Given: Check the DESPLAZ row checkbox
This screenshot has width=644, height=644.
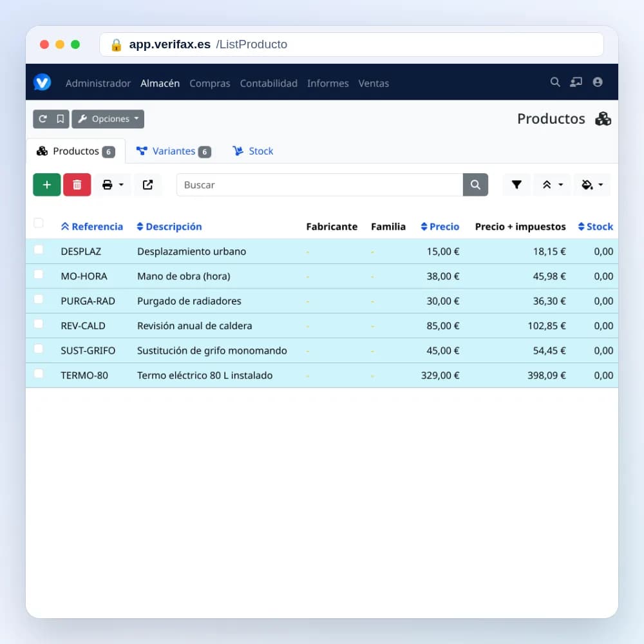Looking at the screenshot, I should [38, 250].
